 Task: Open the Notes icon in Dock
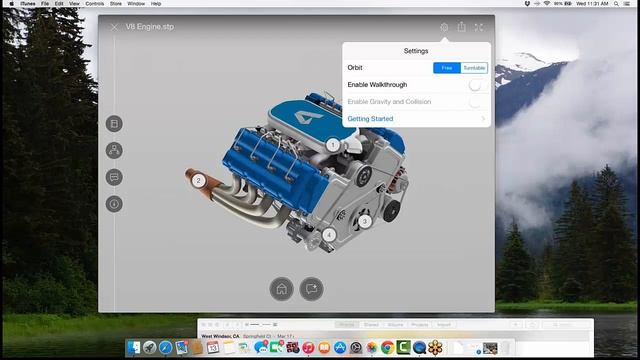click(229, 347)
